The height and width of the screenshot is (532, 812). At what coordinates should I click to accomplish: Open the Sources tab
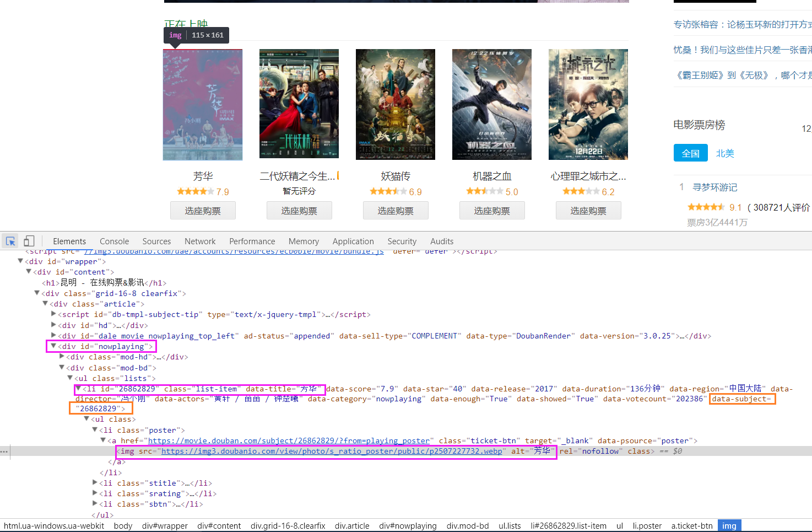tap(156, 241)
